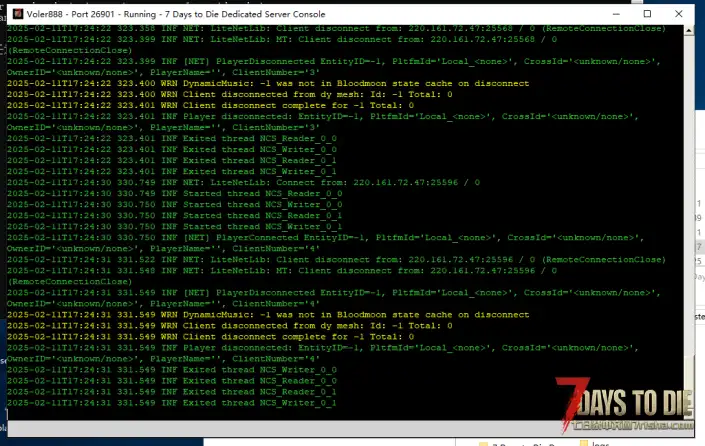The image size is (705, 446).
Task: Maximize the Dedicated Server Console window
Action: click(647, 14)
